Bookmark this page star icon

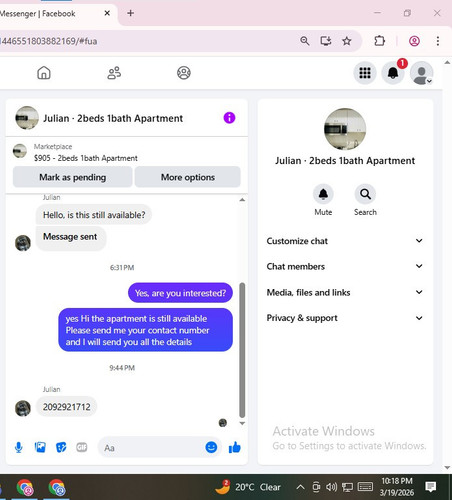pyautogui.click(x=347, y=41)
